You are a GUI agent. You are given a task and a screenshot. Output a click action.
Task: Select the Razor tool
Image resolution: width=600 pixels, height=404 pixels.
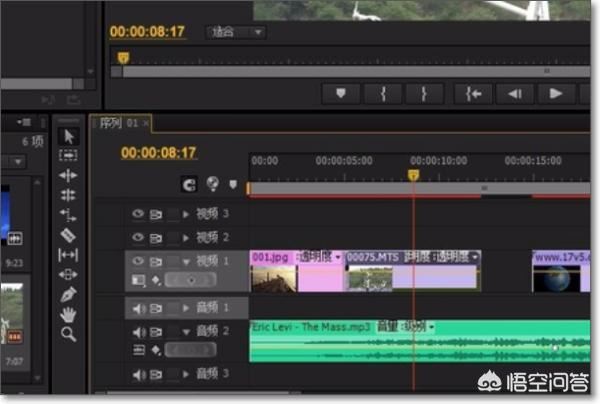(68, 235)
